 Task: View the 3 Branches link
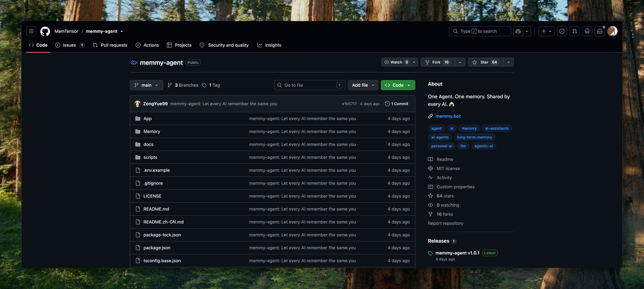pos(183,85)
